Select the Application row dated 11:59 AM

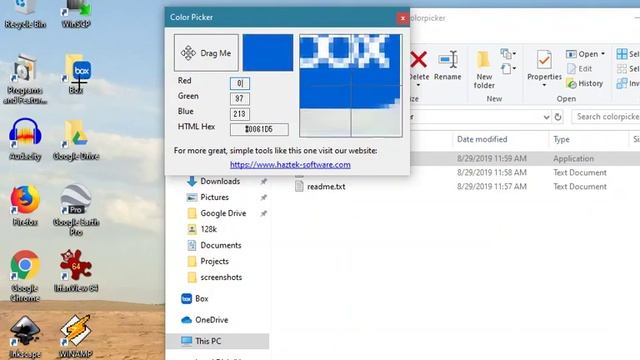pyautogui.click(x=524, y=158)
